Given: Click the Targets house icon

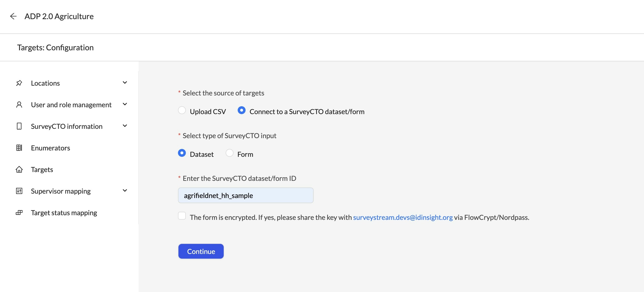Looking at the screenshot, I should pyautogui.click(x=19, y=170).
